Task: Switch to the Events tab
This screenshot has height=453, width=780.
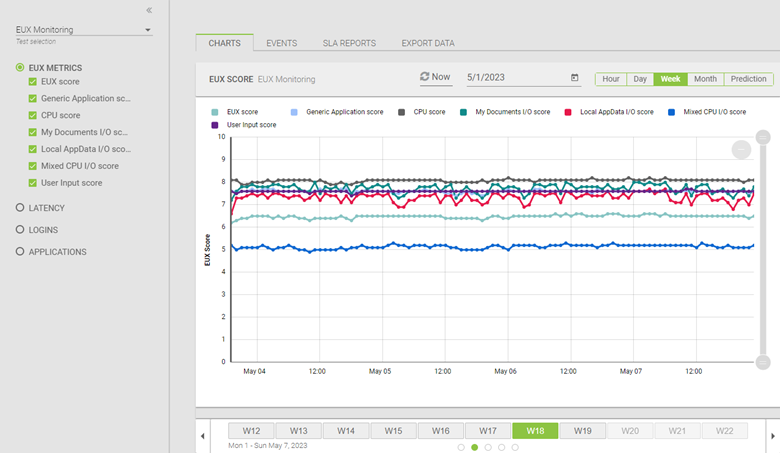Action: 281,44
